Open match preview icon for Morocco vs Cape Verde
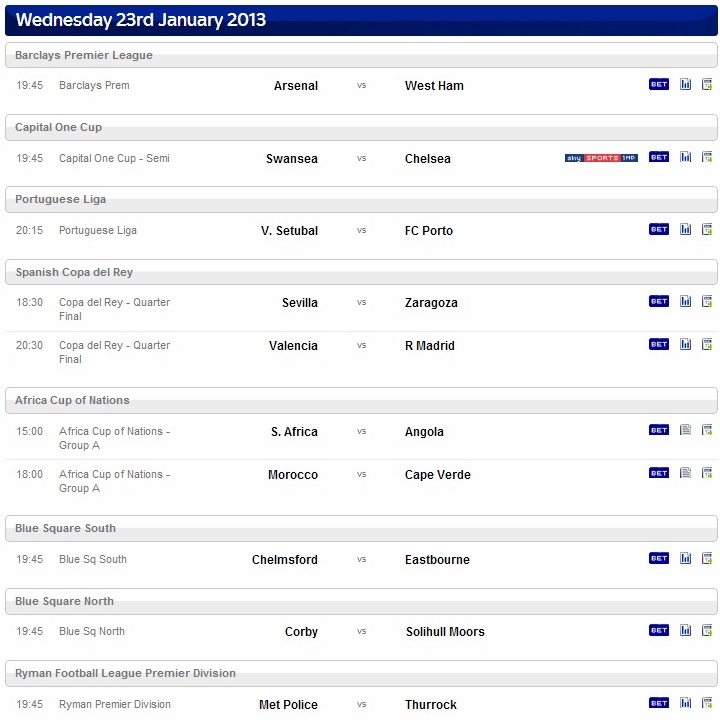The image size is (720, 728). coord(685,473)
